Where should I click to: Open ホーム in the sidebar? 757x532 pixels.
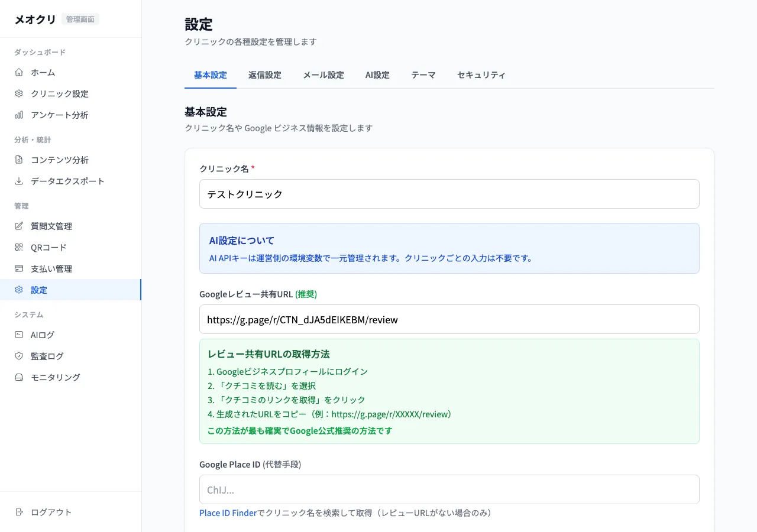70,72
